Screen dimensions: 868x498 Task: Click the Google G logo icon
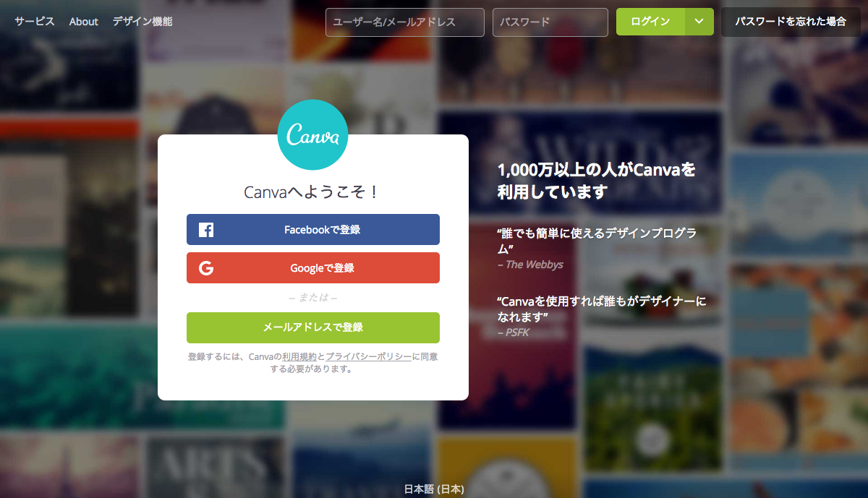click(x=206, y=268)
